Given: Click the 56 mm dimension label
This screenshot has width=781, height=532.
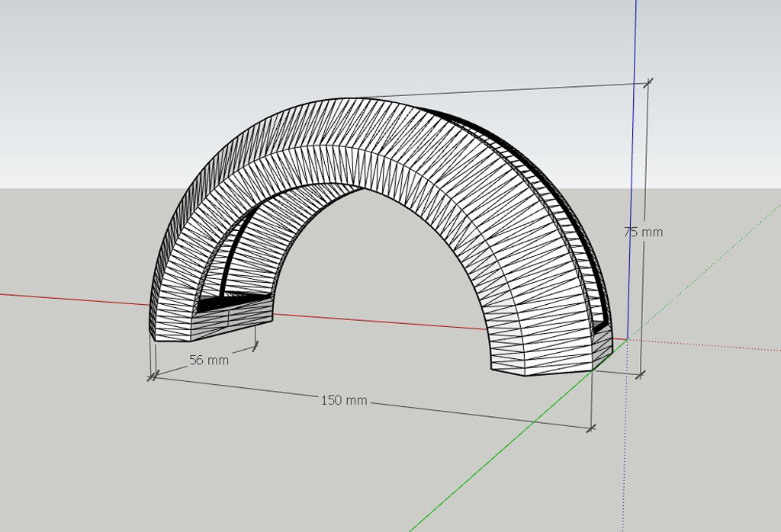Looking at the screenshot, I should click(x=208, y=360).
